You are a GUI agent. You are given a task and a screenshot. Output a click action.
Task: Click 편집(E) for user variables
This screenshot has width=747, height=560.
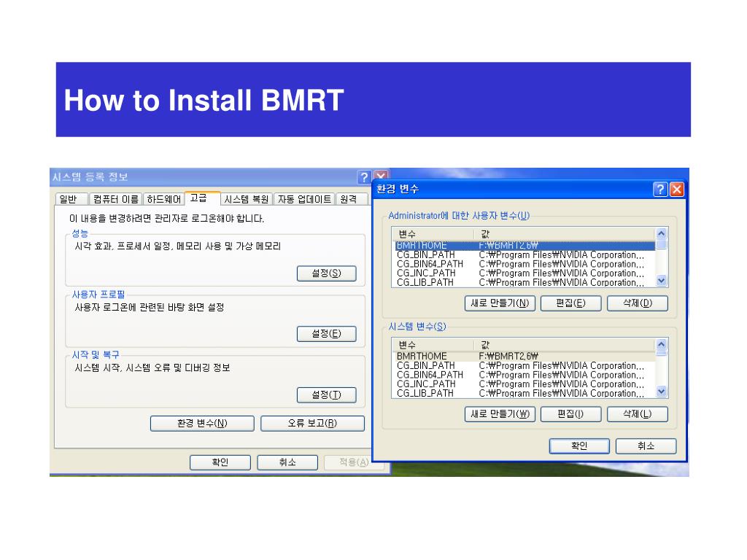click(570, 303)
